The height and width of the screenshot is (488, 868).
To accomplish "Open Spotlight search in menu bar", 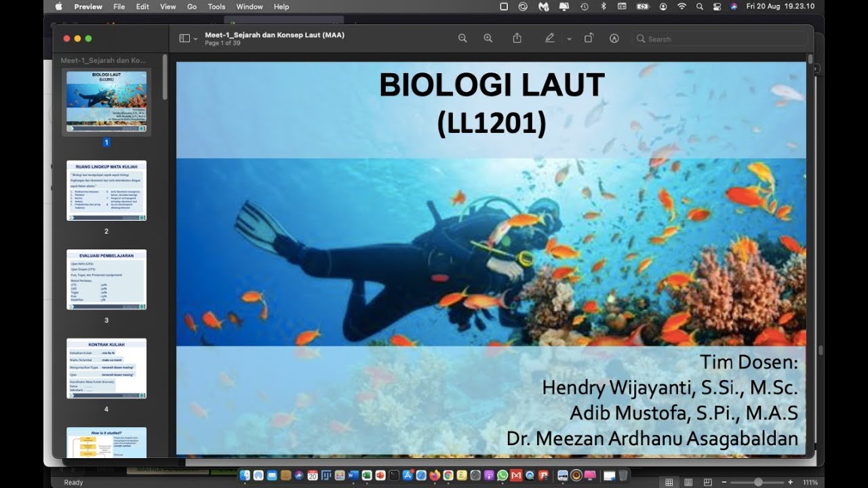I will pyautogui.click(x=699, y=6).
